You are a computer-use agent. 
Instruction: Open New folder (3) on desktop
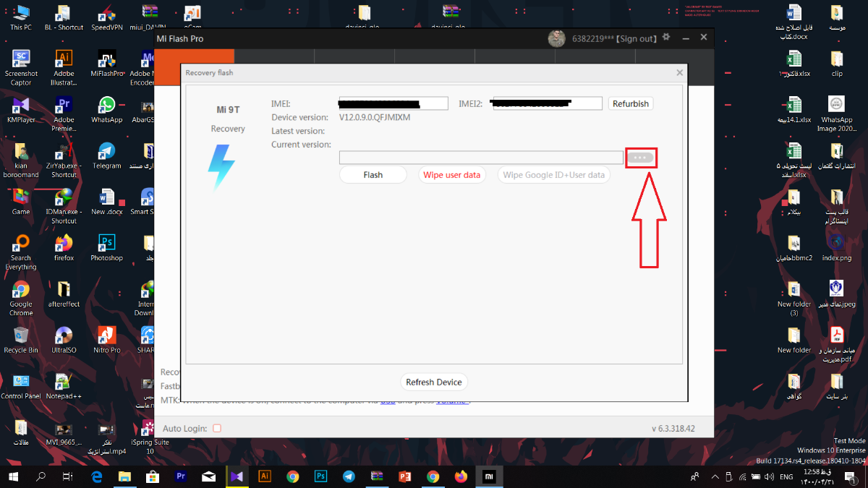(794, 299)
